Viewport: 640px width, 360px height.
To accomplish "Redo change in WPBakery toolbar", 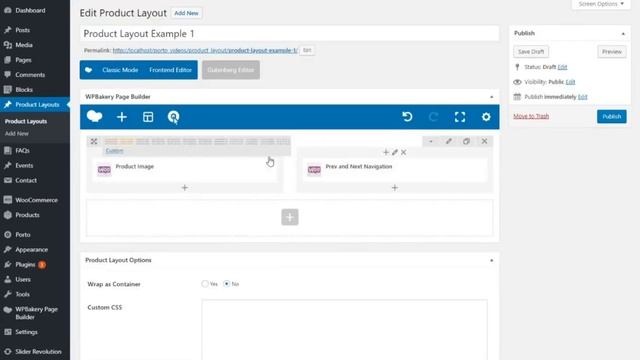I will point(433,117).
